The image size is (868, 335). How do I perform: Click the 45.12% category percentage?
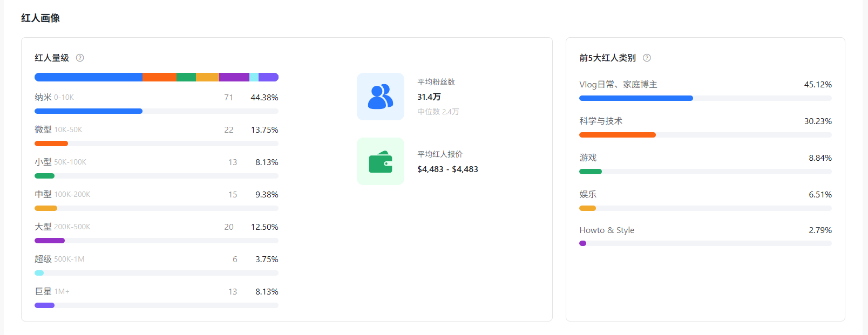pos(818,84)
